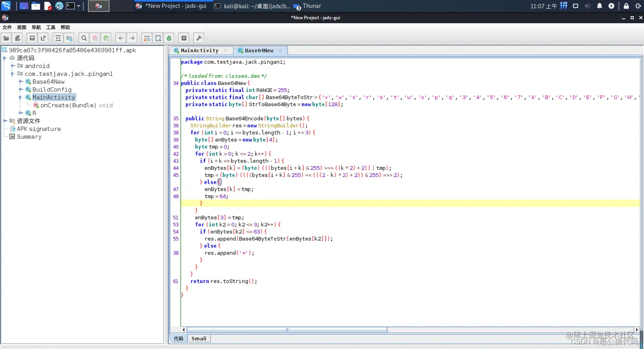Close the MainActivity tab
The height and width of the screenshot is (349, 644).
(226, 50)
